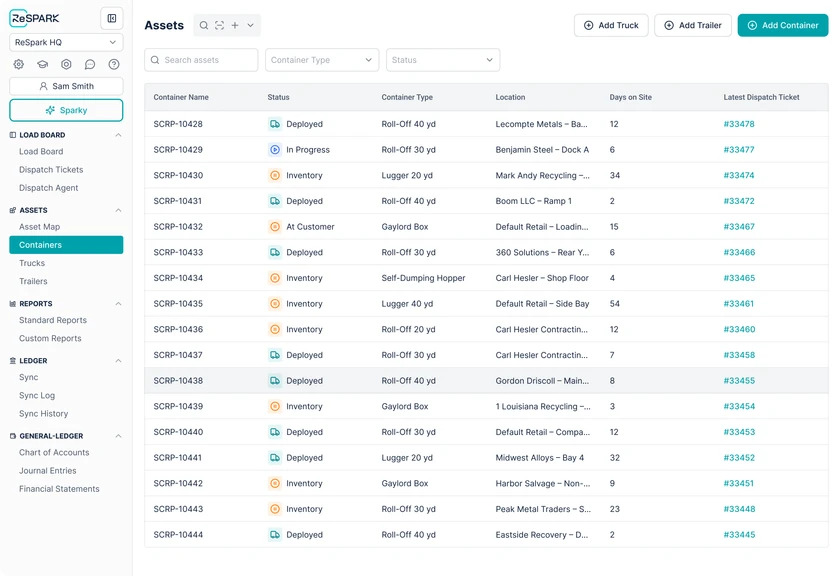Click the hexagon badge icon in sidebar
Viewport: 840px width, 576px height.
[x=66, y=64]
